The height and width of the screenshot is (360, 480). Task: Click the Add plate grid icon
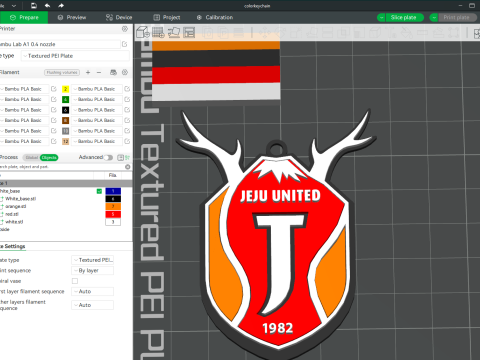158,32
